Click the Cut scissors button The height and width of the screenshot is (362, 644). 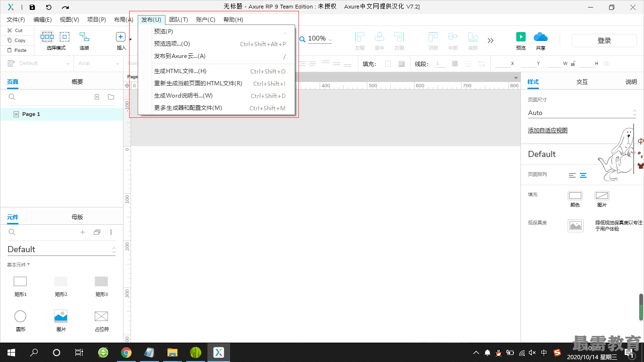pos(15,30)
